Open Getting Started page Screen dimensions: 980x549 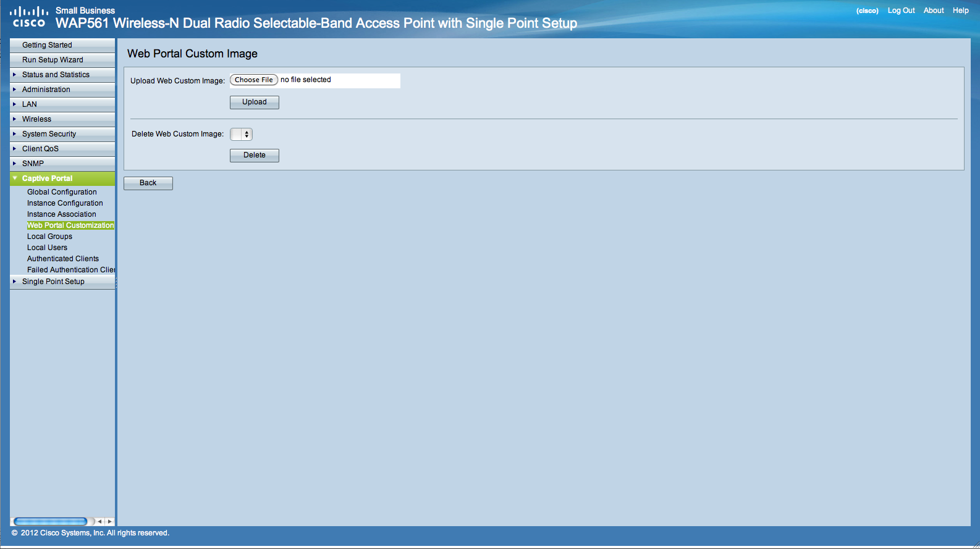pos(62,45)
